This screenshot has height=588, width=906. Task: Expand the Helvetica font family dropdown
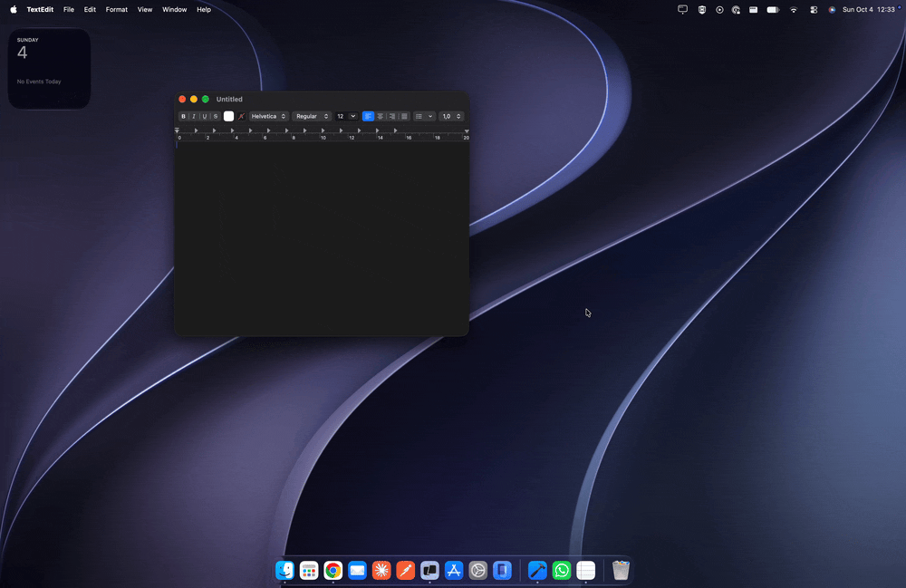269,116
